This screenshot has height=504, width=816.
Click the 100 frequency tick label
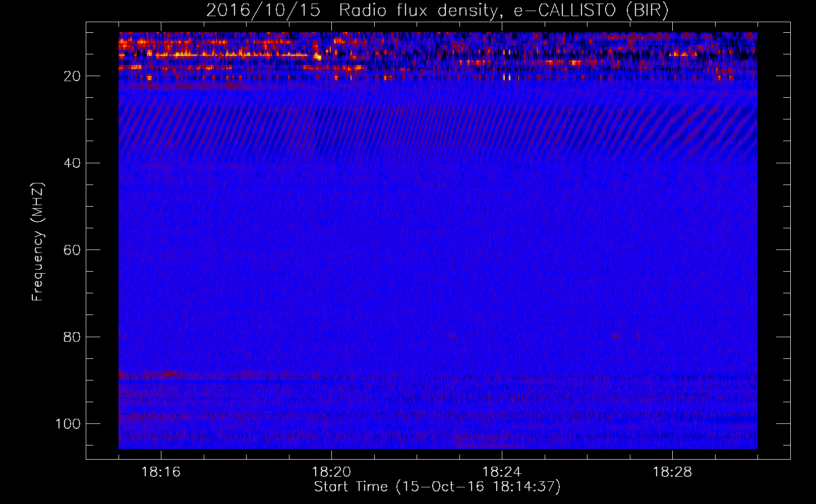tap(68, 424)
